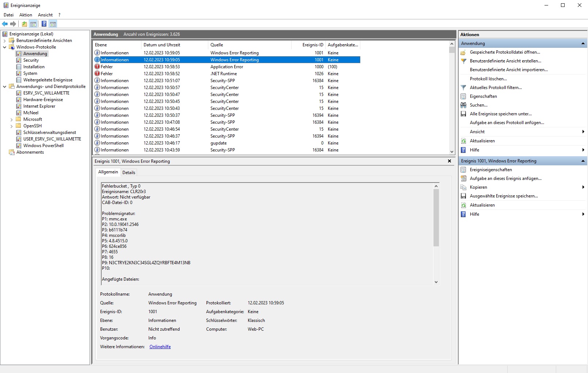Expand the Microsoft folder in the tree
This screenshot has width=588, height=373.
[x=11, y=120]
